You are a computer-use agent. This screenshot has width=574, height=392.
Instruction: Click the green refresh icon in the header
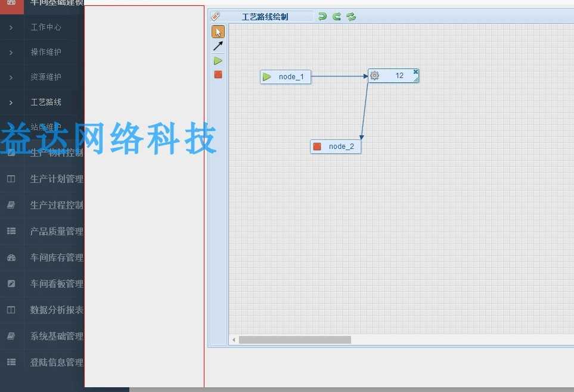351,16
